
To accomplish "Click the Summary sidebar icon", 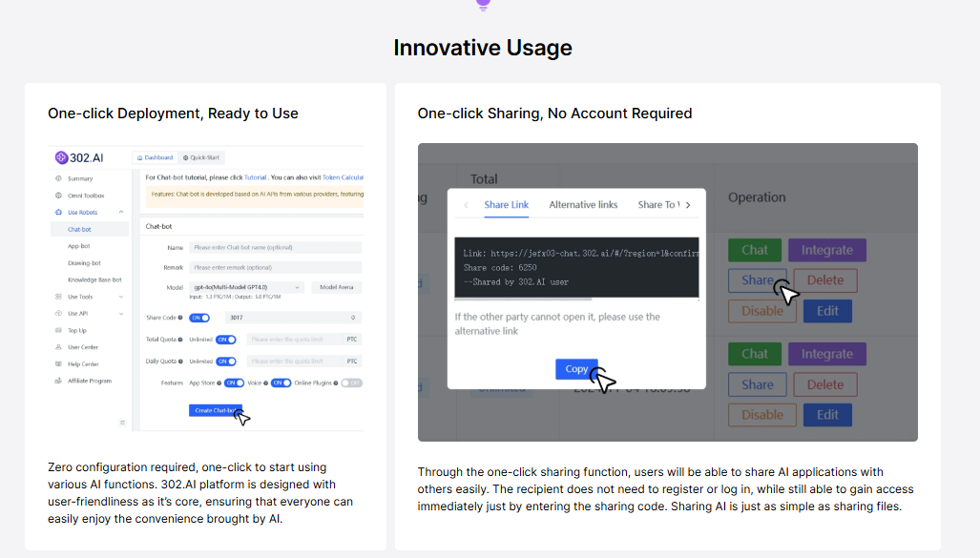I will click(x=59, y=178).
